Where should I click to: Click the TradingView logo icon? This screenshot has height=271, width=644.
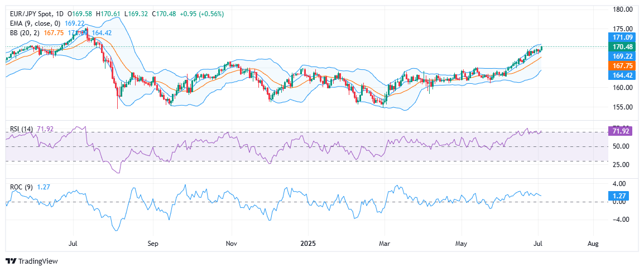11,261
